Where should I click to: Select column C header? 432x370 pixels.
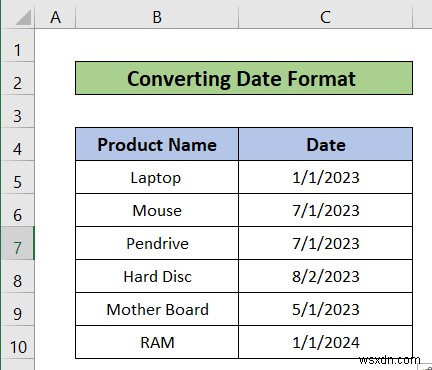[325, 17]
